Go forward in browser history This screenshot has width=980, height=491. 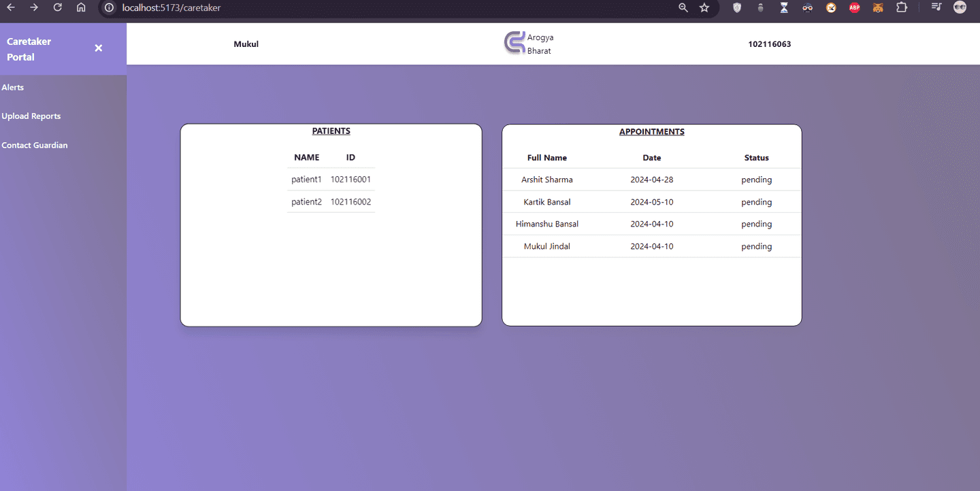(34, 7)
